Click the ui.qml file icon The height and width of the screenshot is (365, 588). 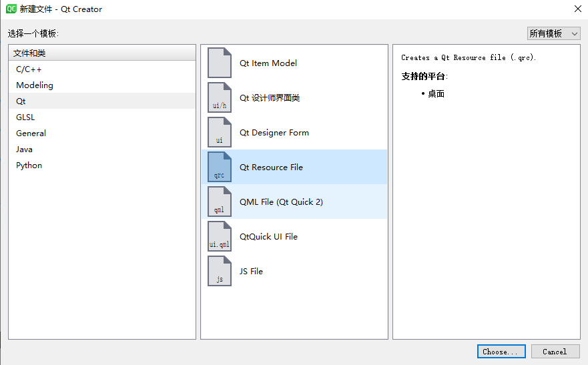click(x=220, y=236)
